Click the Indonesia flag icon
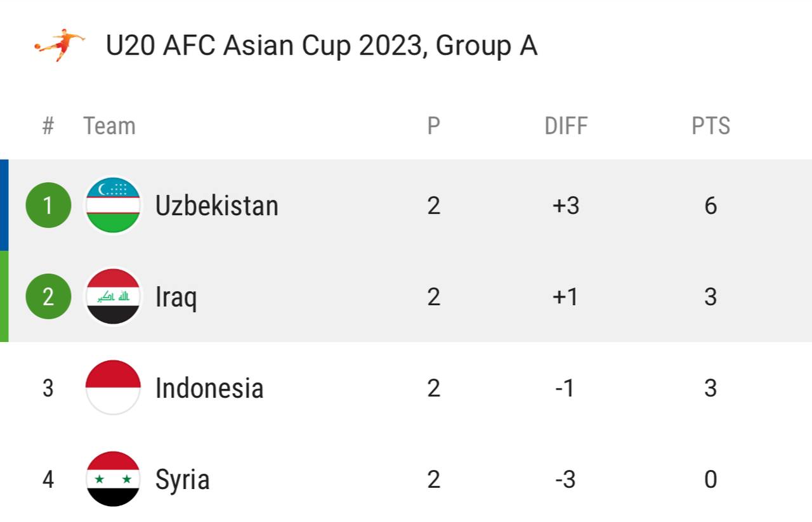The image size is (812, 522). click(x=113, y=388)
